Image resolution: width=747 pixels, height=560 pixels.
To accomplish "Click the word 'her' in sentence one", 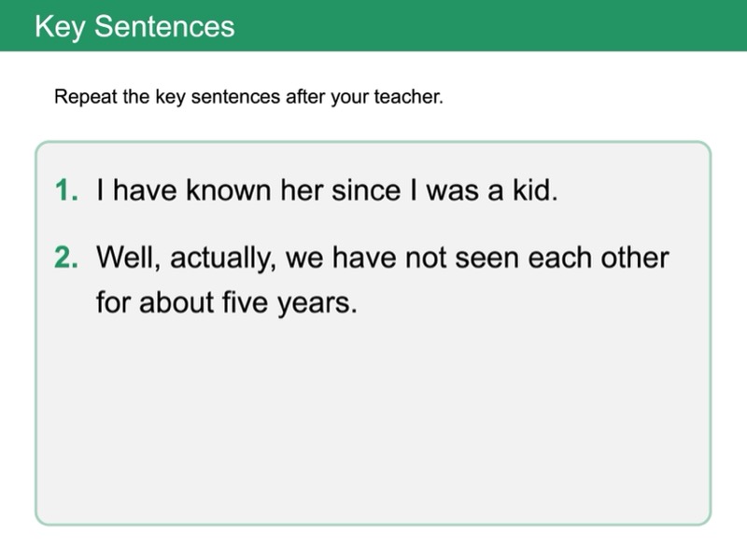I will click(290, 191).
